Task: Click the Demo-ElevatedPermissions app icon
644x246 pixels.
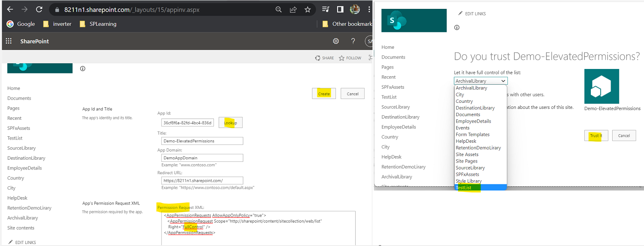Action: coord(602,86)
